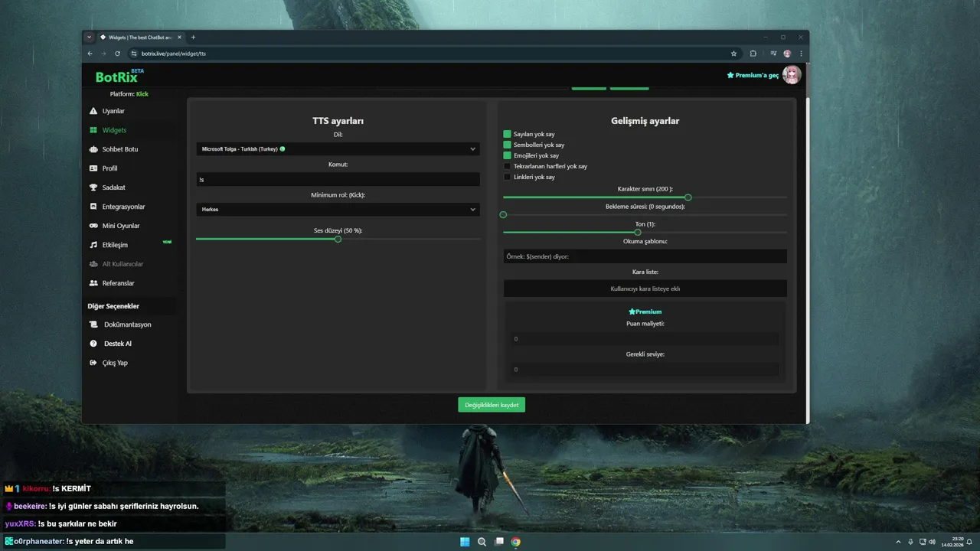Click the Çıkış Yap logout icon
The image size is (980, 551).
[93, 363]
